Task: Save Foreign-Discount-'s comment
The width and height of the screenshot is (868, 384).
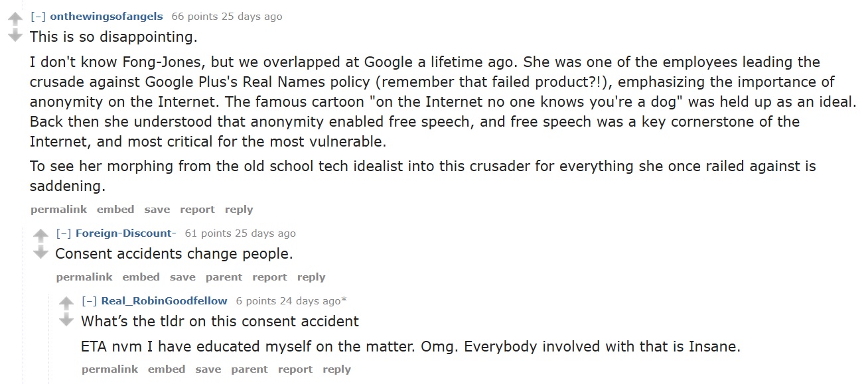Action: pos(182,277)
